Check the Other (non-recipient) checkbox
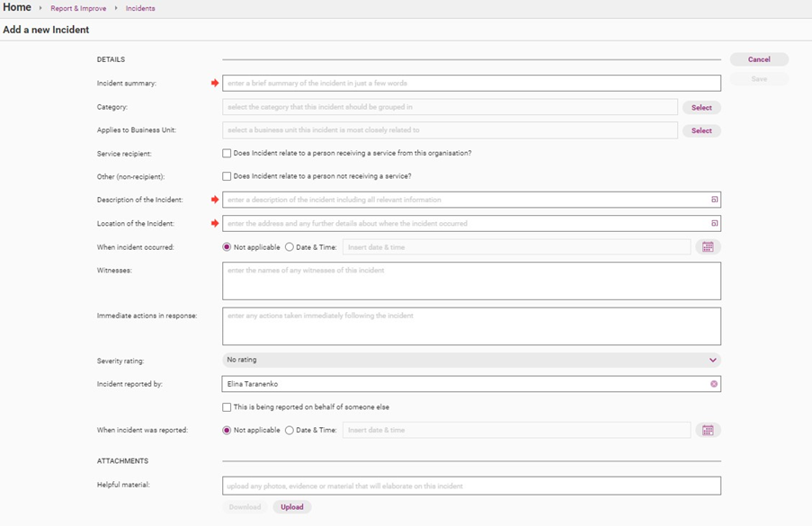812x526 pixels. pos(227,175)
